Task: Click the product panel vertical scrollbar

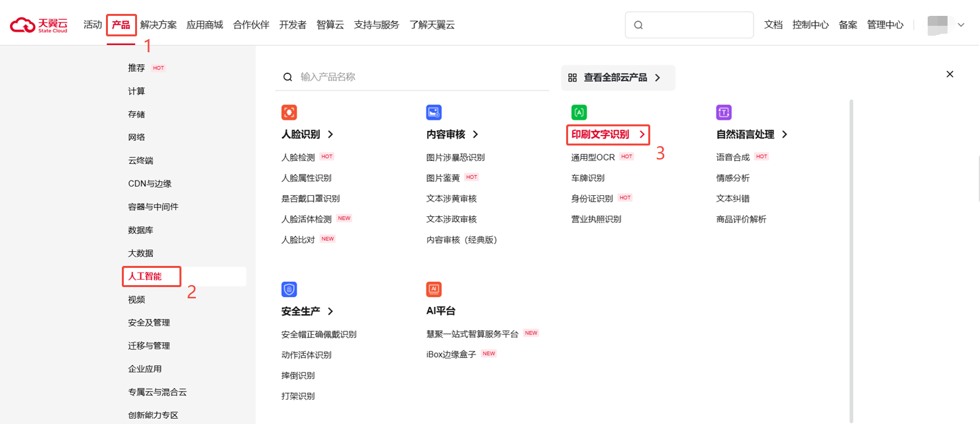Action: pos(852,260)
